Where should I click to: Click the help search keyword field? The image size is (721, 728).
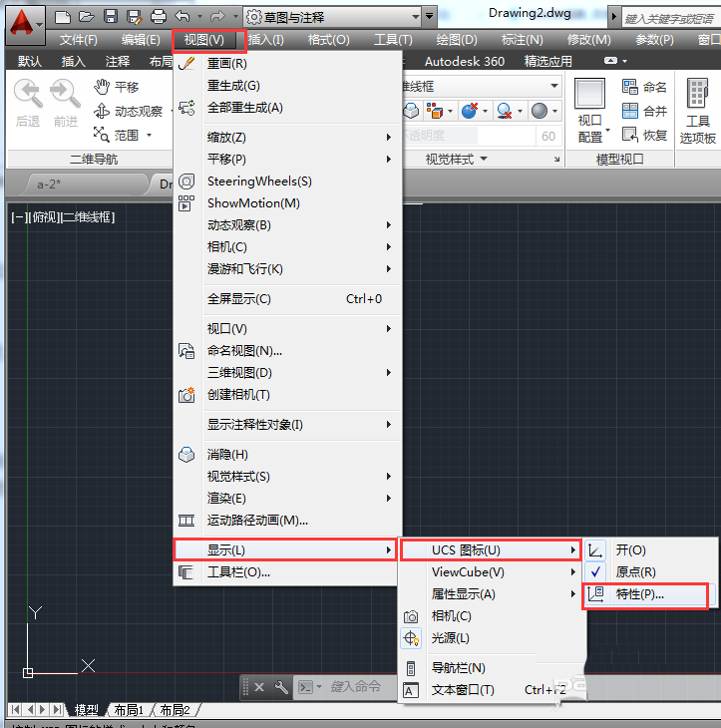(x=671, y=19)
